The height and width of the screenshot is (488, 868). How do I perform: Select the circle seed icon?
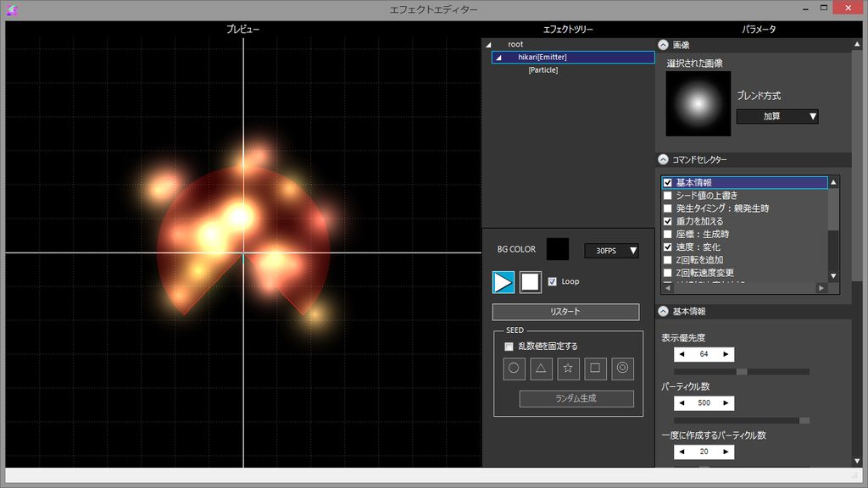click(514, 368)
